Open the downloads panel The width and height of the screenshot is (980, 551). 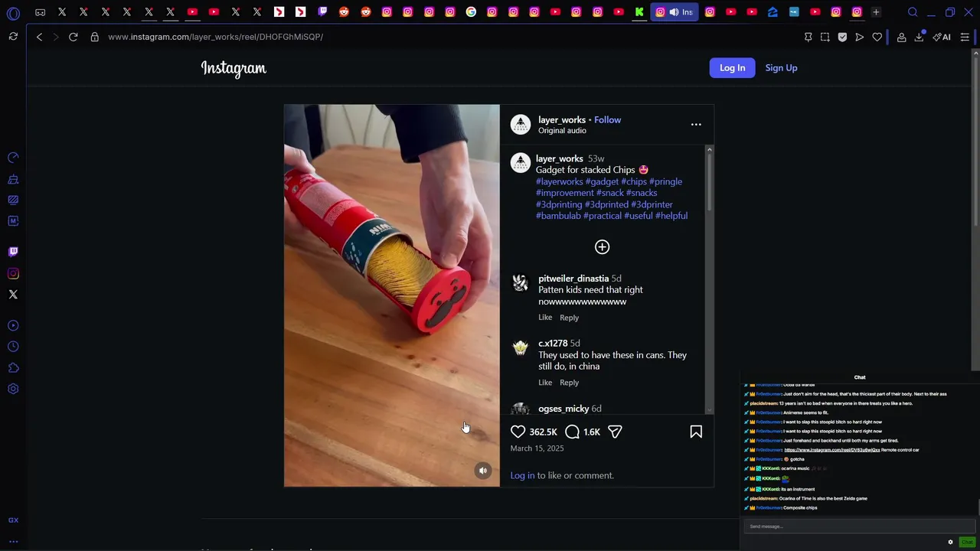point(919,37)
